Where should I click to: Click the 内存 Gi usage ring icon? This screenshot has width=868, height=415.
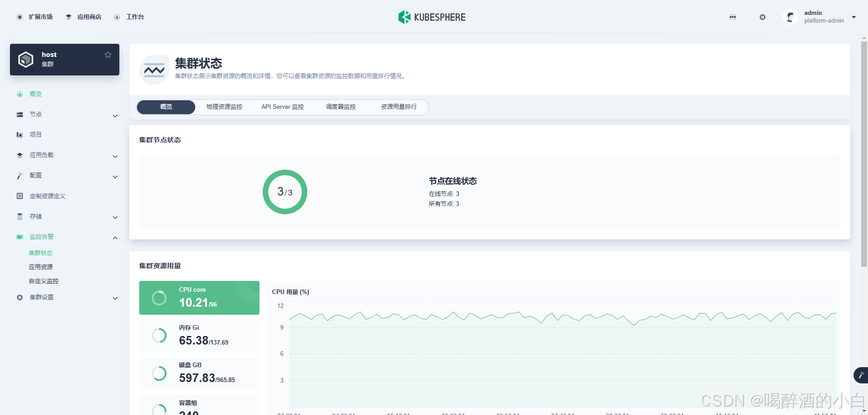coord(159,336)
